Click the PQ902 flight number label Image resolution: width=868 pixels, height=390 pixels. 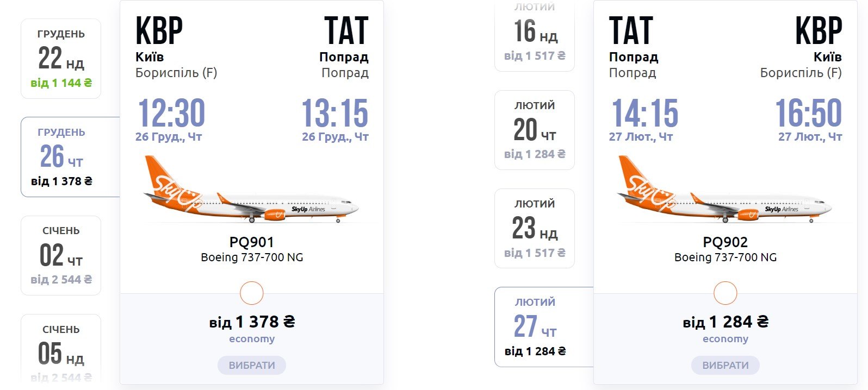click(726, 242)
